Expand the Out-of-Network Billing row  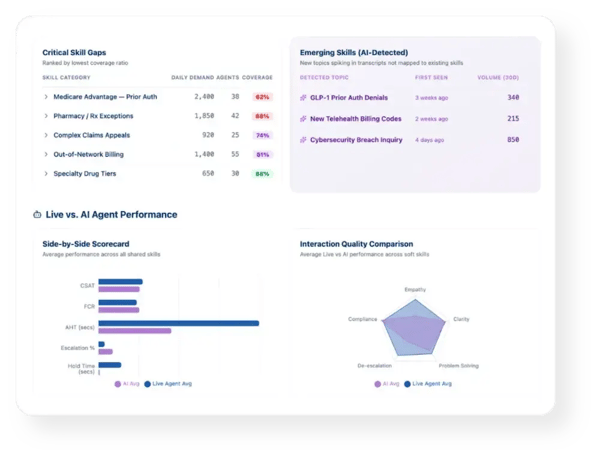[46, 154]
